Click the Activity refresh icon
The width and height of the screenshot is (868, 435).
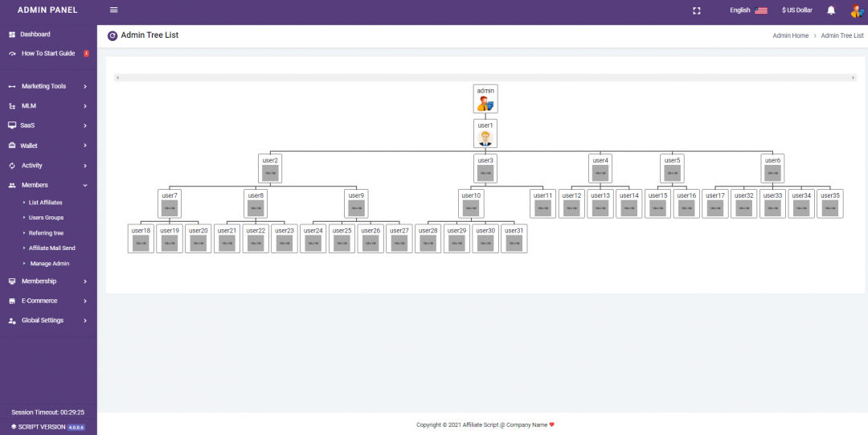pos(12,166)
